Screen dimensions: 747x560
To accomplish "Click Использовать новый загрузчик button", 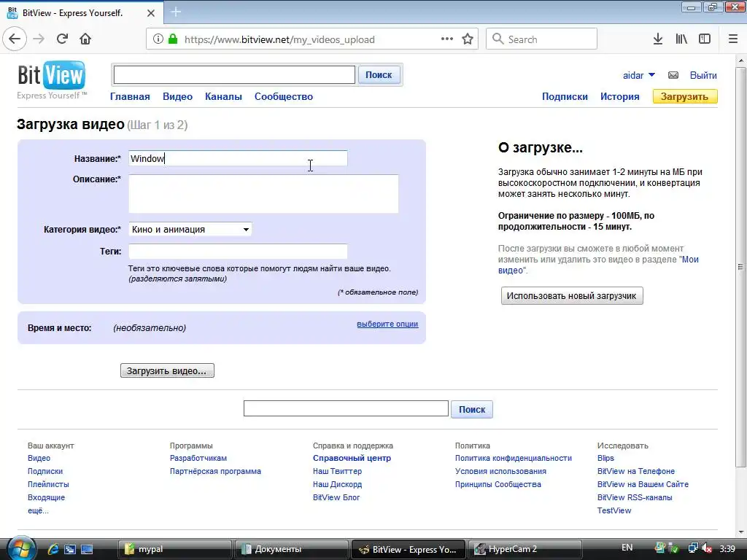I will click(572, 296).
